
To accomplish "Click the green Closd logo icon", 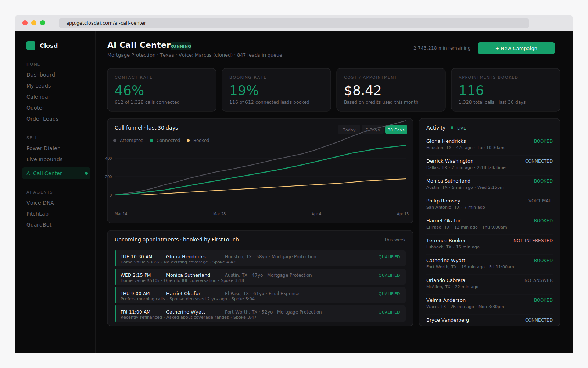I will coord(31,46).
